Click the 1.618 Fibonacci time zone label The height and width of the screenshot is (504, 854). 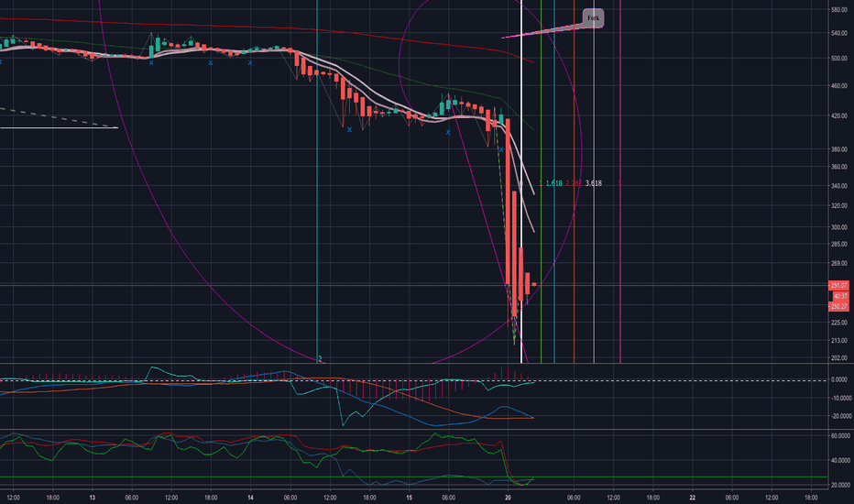click(553, 183)
